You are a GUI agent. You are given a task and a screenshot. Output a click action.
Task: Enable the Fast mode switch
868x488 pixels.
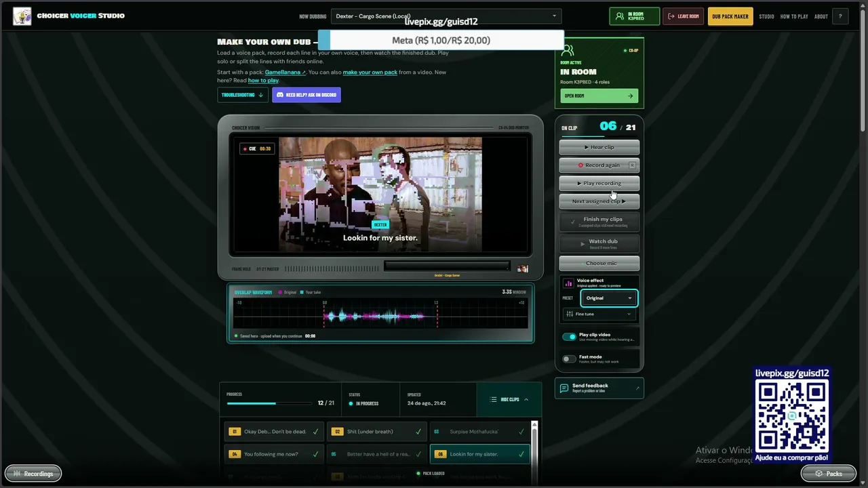(x=569, y=359)
